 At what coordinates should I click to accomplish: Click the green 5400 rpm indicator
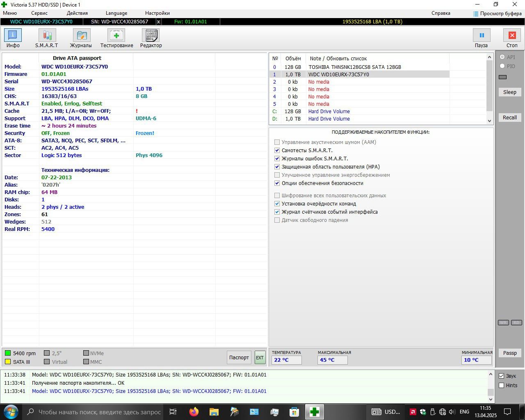[x=8, y=353]
